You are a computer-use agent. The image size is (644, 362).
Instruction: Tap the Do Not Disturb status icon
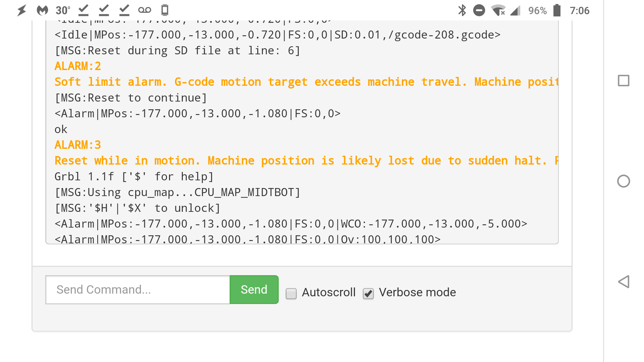(x=479, y=10)
